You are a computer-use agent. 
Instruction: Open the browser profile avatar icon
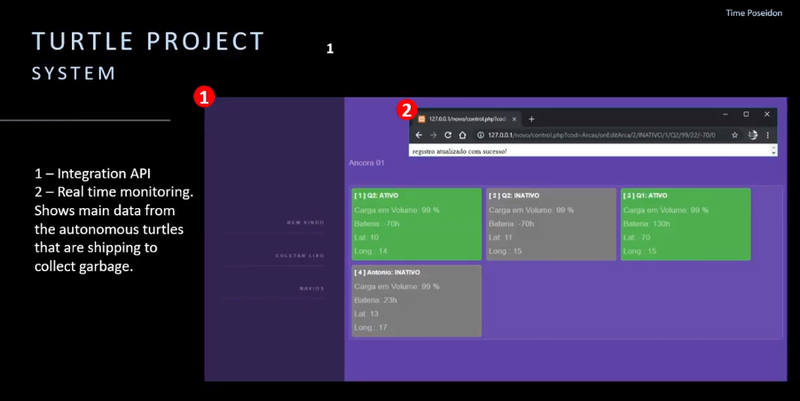tap(752, 135)
